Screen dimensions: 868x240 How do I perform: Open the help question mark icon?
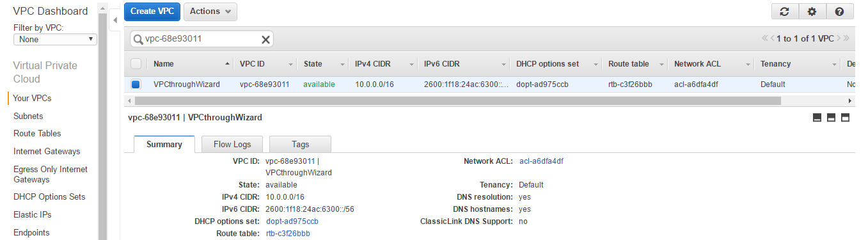click(x=840, y=12)
